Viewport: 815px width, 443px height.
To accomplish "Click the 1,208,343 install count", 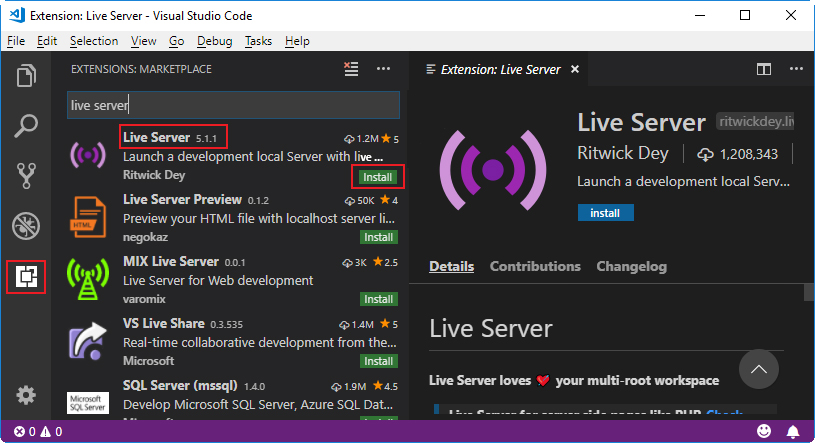I will click(748, 154).
